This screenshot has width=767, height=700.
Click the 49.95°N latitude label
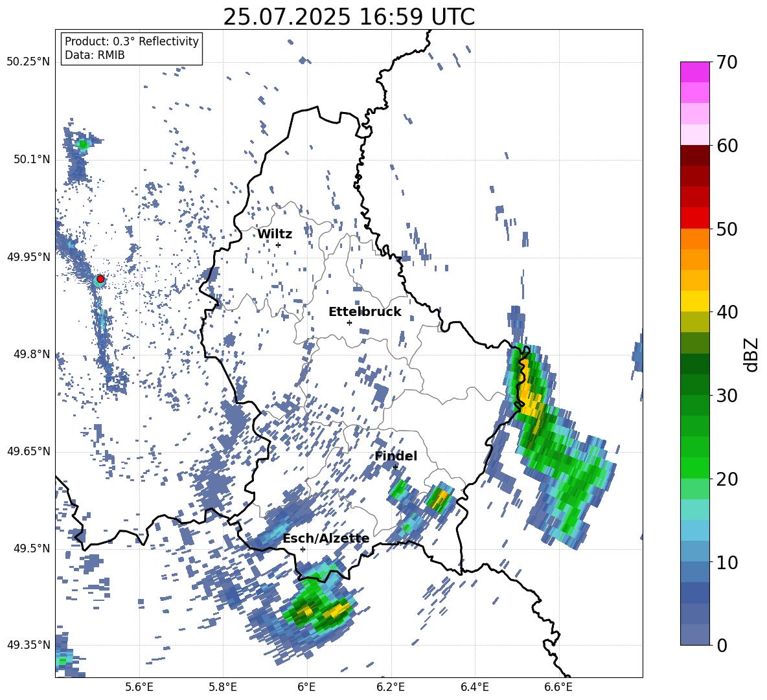(28, 257)
